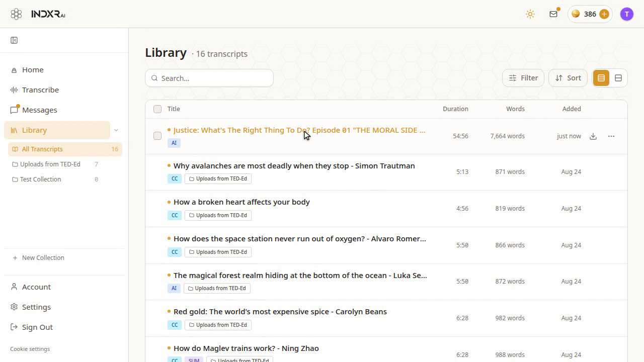
Task: Switch to the detailed list view icon
Action: 601,78
